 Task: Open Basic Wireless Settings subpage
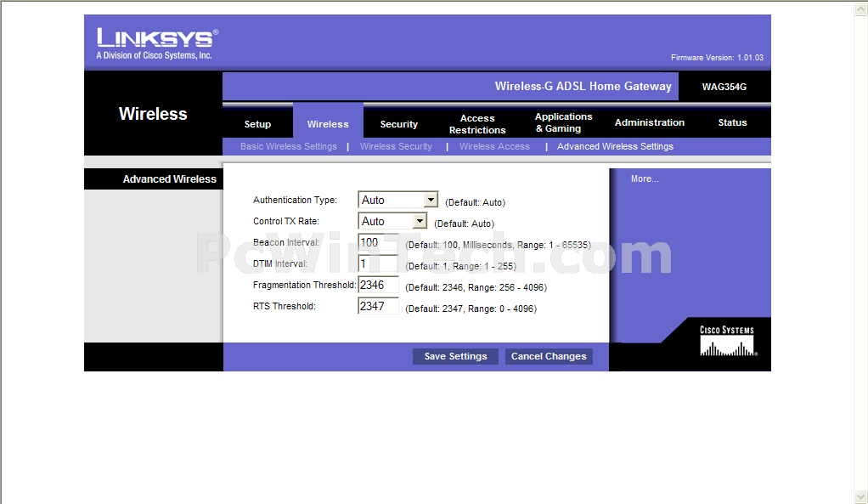pyautogui.click(x=289, y=146)
